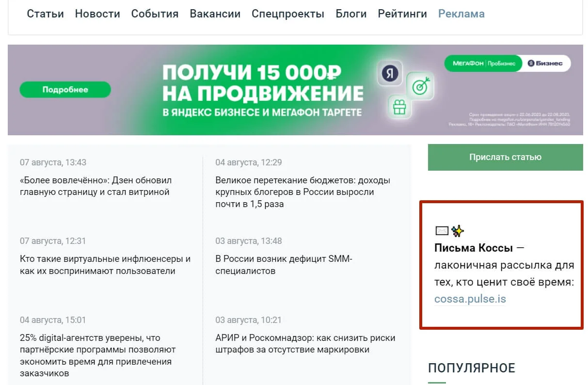Click the МегаФон ПроБизнес logo in banner
The image size is (588, 385).
point(483,64)
